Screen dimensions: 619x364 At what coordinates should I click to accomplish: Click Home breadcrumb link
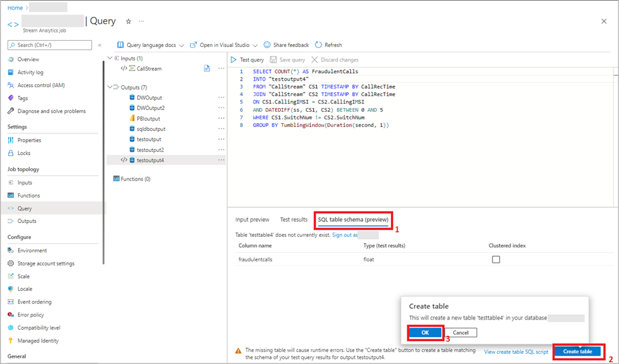pyautogui.click(x=15, y=8)
